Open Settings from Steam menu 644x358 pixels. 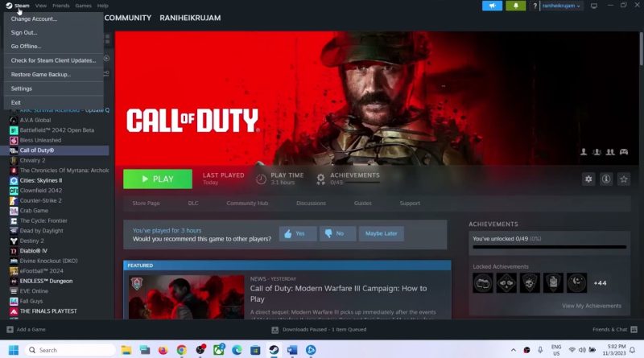[x=53, y=88]
